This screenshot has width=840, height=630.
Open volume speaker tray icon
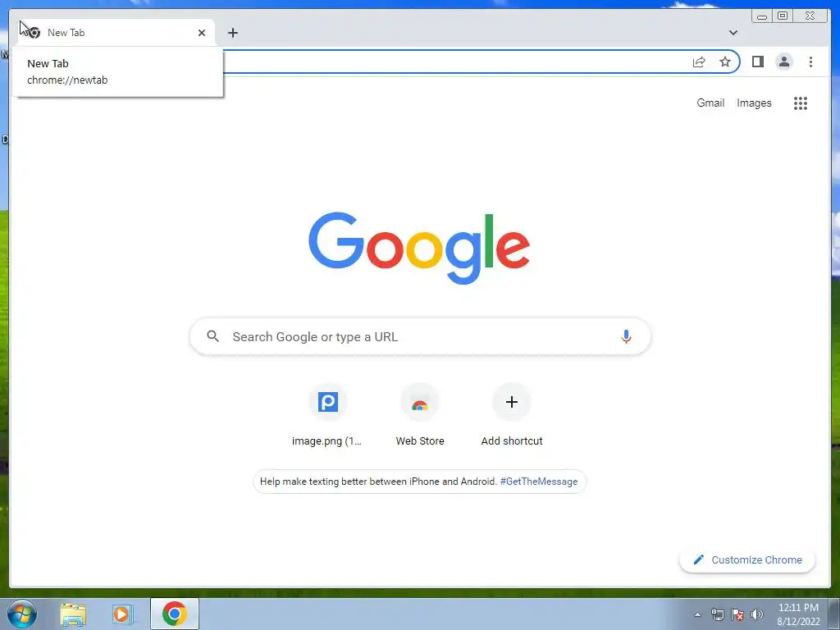coord(757,614)
